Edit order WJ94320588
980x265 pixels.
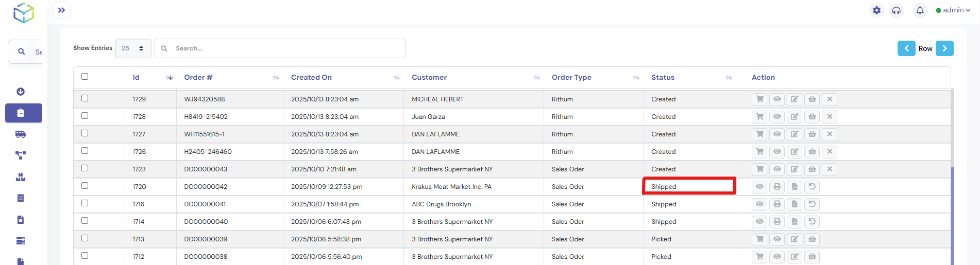pyautogui.click(x=795, y=99)
